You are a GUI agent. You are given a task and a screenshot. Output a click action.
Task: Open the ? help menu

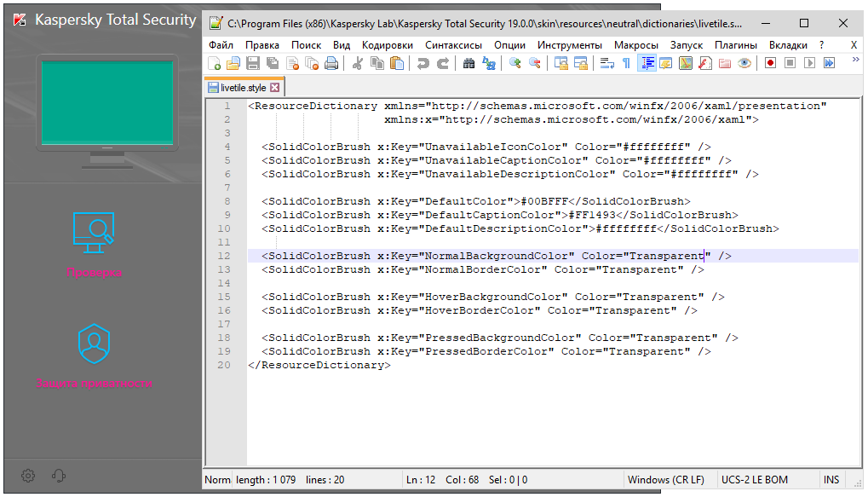point(821,45)
